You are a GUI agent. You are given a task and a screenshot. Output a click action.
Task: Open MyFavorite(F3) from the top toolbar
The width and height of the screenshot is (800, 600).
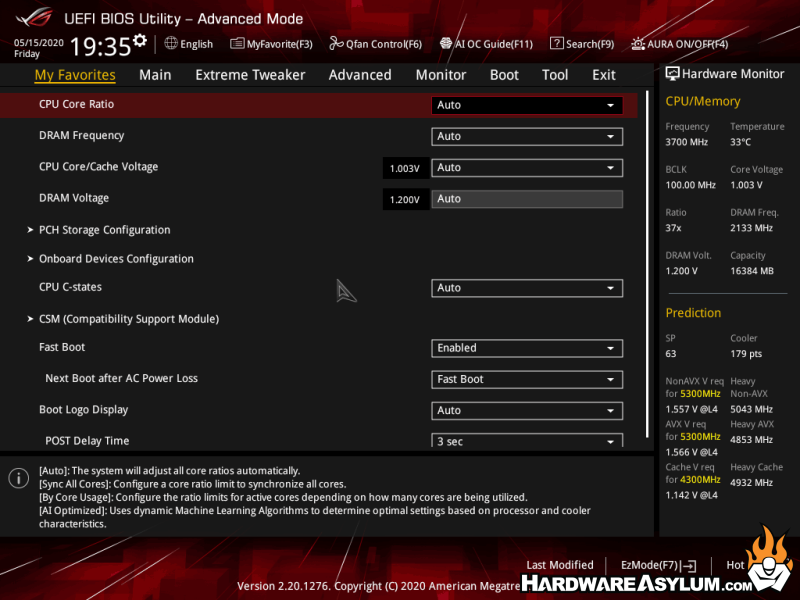pos(272,44)
